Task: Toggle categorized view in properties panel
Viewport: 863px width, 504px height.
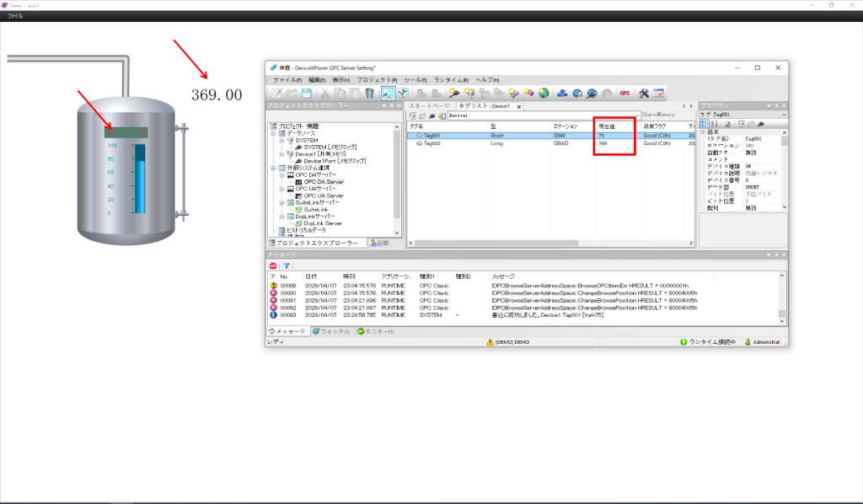Action: pyautogui.click(x=704, y=124)
